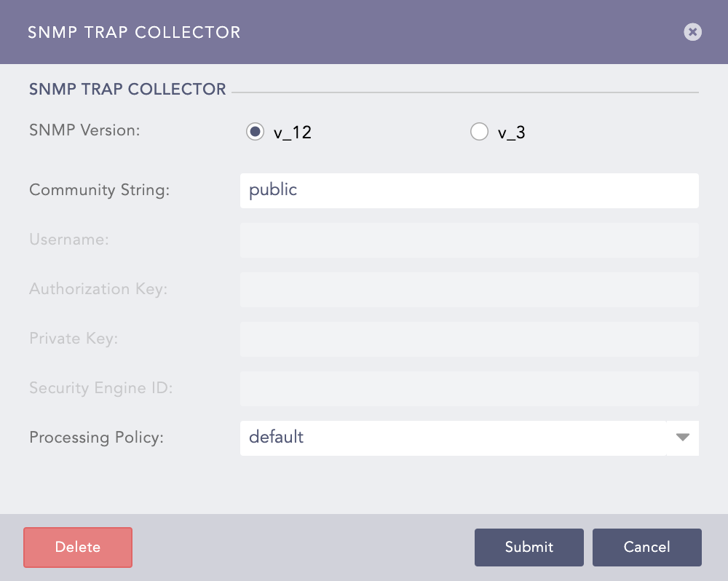
Task: Click the Security Engine ID input field
Action: [x=469, y=388]
